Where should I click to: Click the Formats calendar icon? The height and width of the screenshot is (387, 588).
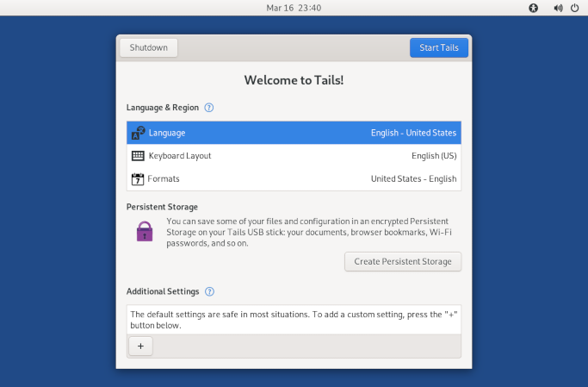(x=138, y=179)
